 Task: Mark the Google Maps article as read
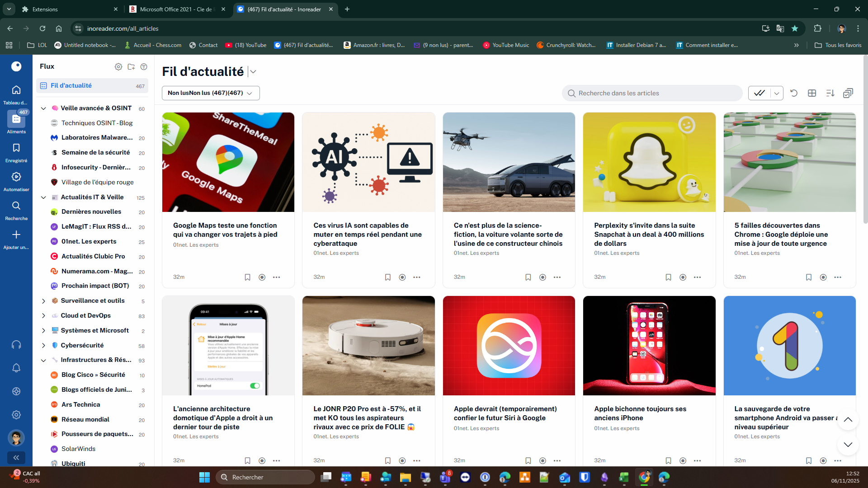click(x=262, y=277)
